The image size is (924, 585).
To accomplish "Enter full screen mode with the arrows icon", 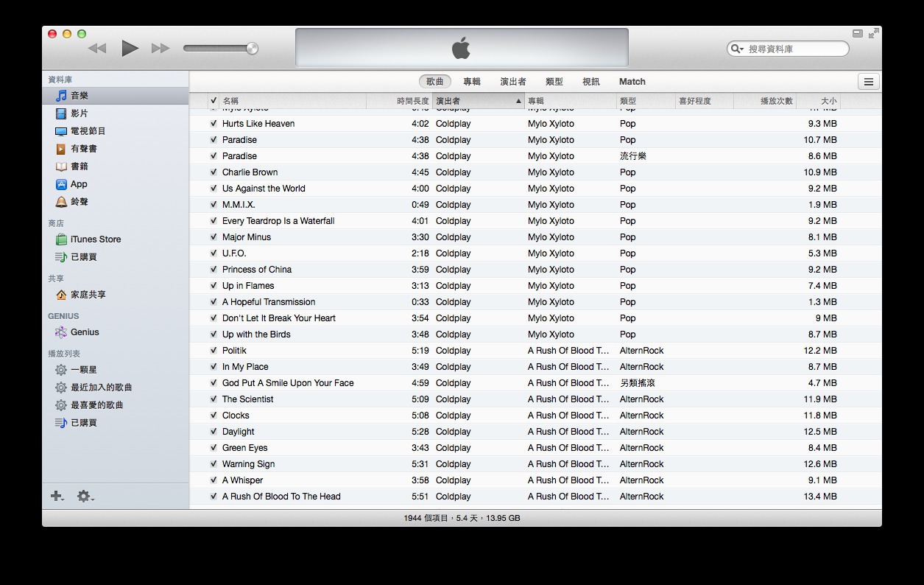I will click(x=873, y=33).
